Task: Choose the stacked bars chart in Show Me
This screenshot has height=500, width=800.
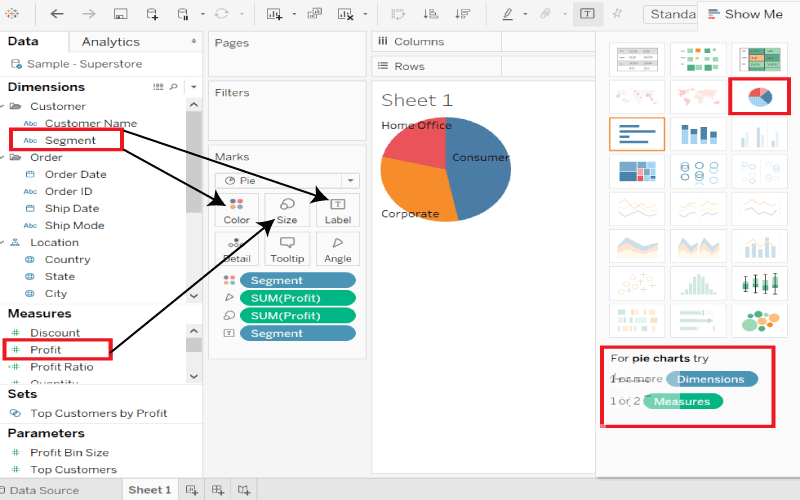Action: click(x=698, y=134)
